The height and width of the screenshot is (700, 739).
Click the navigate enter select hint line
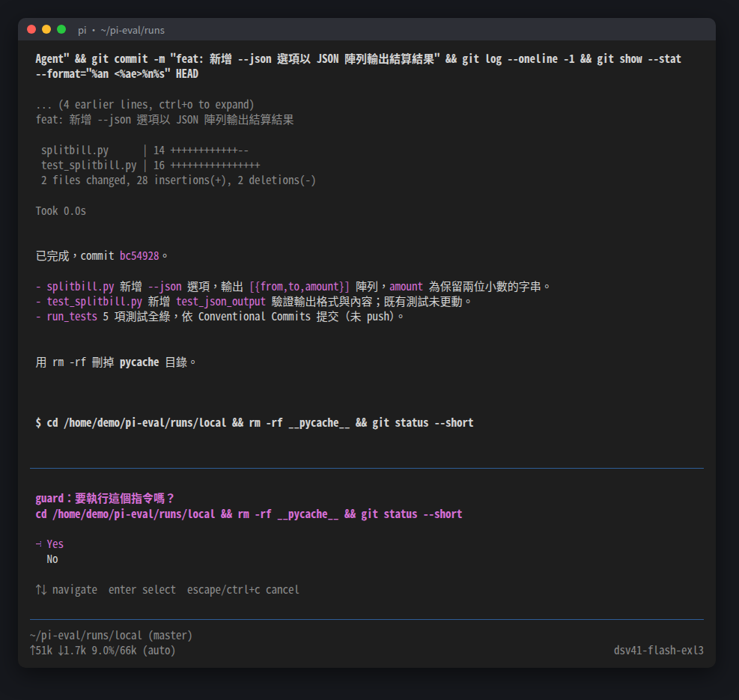pyautogui.click(x=167, y=590)
